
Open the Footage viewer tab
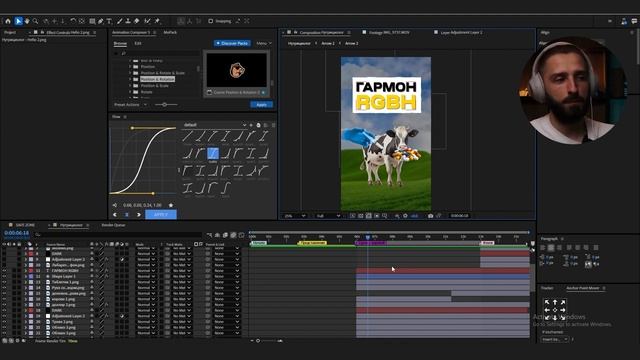tap(389, 32)
